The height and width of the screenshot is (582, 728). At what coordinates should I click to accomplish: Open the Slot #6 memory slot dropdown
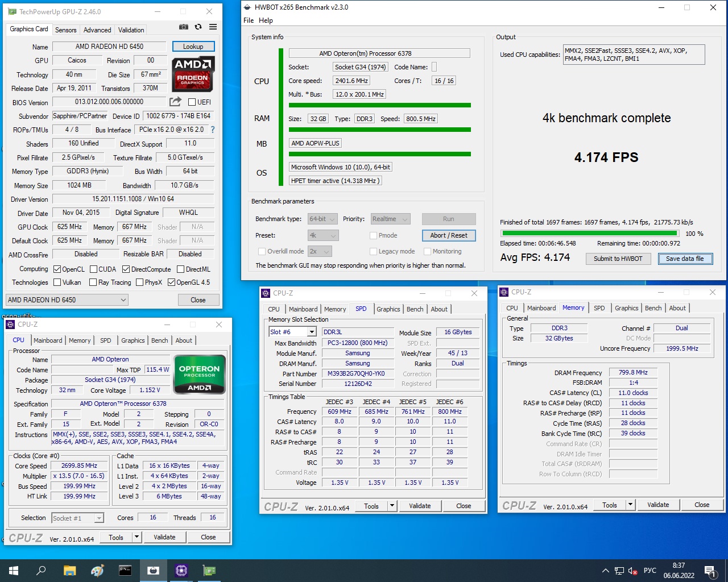pyautogui.click(x=292, y=332)
